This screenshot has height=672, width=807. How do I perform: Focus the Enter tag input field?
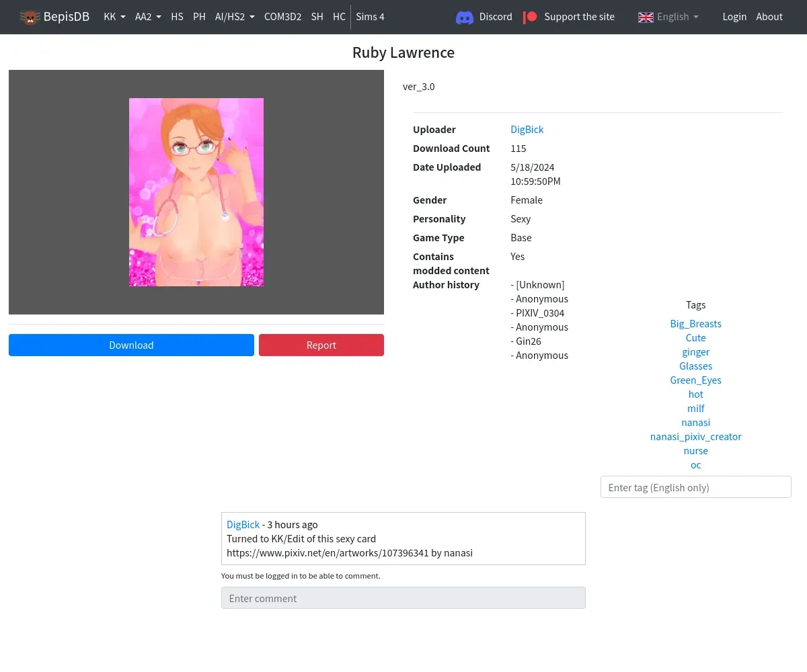pos(695,487)
